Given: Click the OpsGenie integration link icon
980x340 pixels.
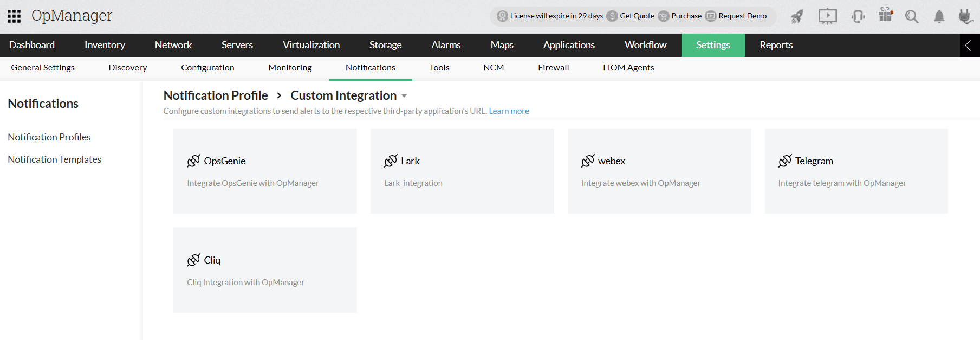Looking at the screenshot, I should point(193,161).
